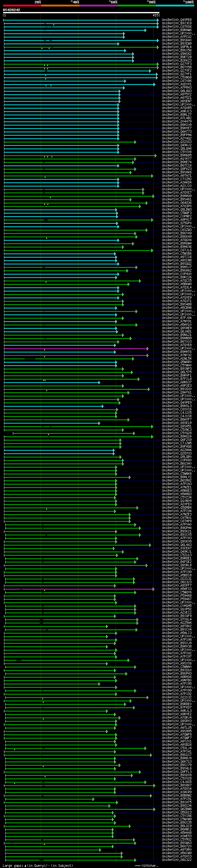Click the purple ~60% identity legend bar
The image size is (197, 868).
point(98,6)
